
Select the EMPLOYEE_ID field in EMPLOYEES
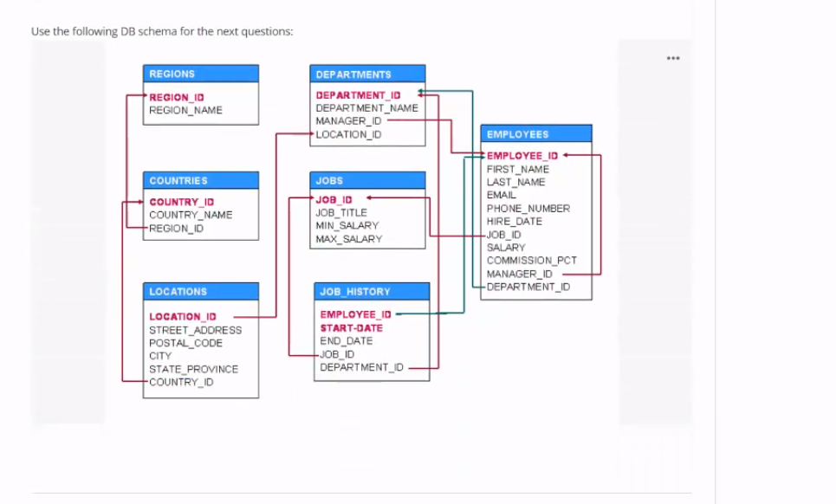pos(520,155)
